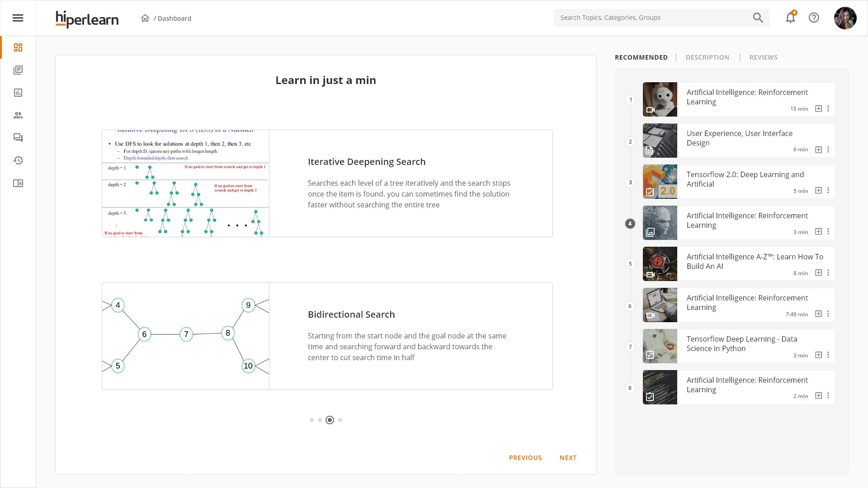Add User Experience course to playlist

[x=818, y=150]
